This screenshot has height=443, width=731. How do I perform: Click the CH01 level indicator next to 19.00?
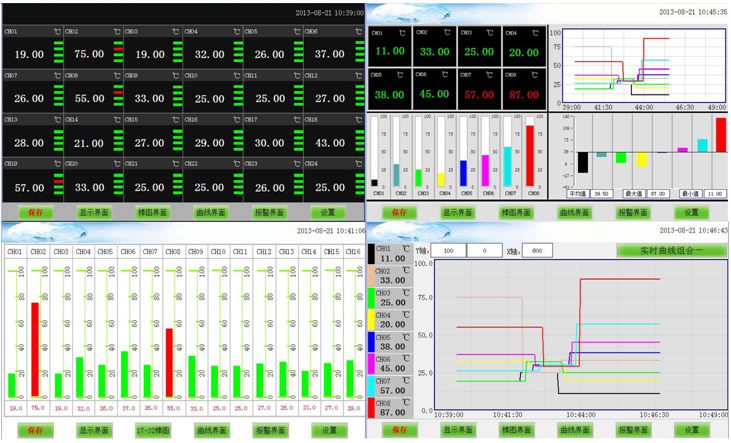[x=58, y=52]
